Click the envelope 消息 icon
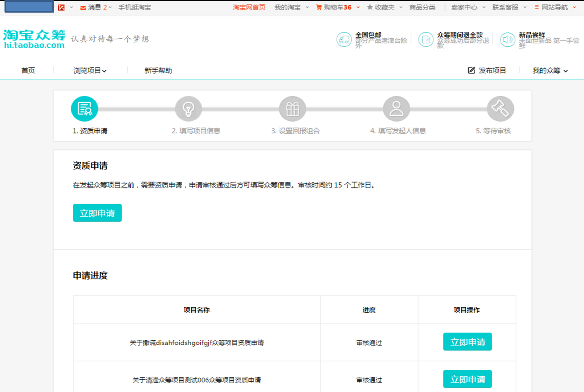 coord(83,8)
